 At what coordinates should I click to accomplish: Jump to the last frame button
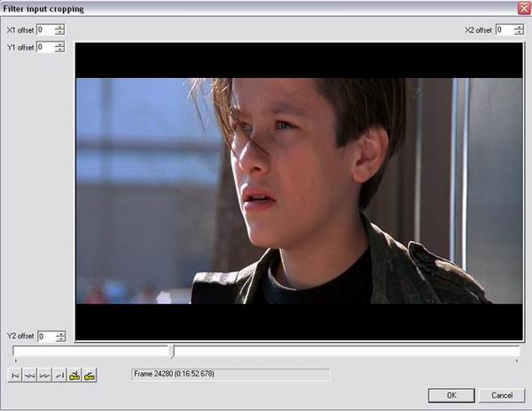pos(59,375)
